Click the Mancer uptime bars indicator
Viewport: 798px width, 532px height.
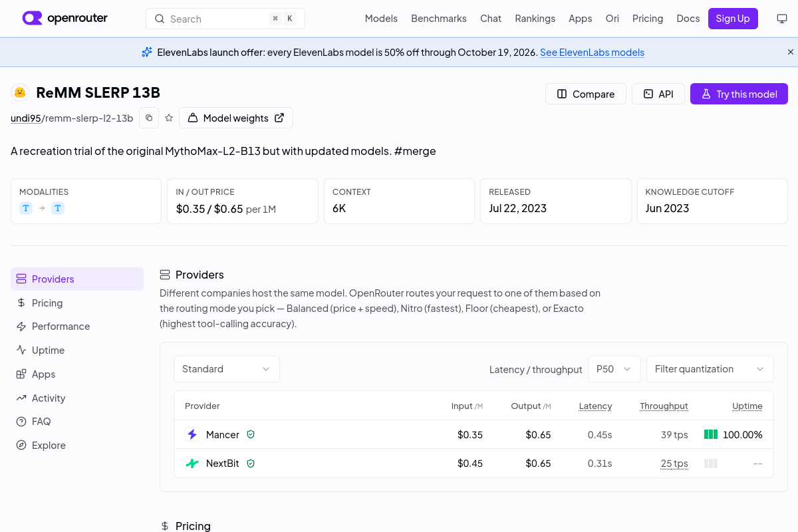click(711, 434)
